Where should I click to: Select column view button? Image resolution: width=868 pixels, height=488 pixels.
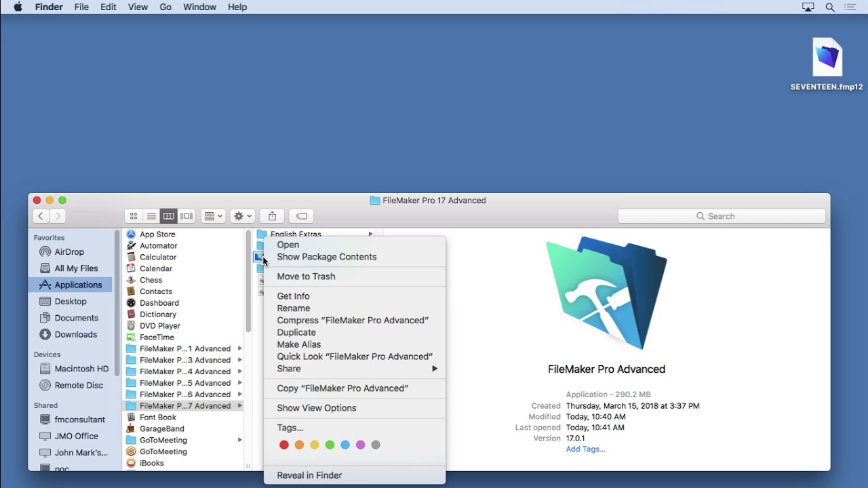pos(169,216)
